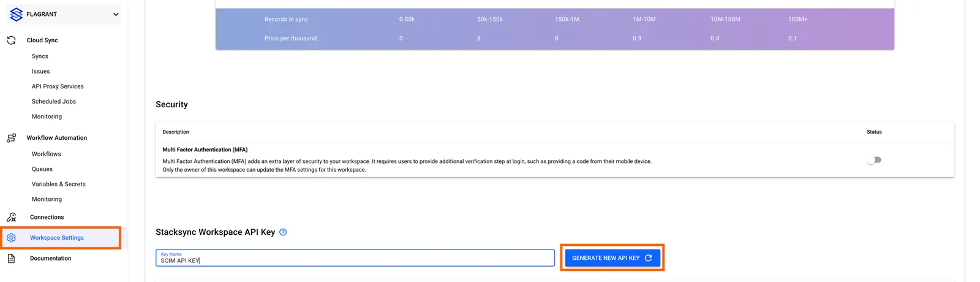Image resolution: width=980 pixels, height=282 pixels.
Task: Click the 'Stacksync Workspace API Key' heading
Action: tap(216, 232)
